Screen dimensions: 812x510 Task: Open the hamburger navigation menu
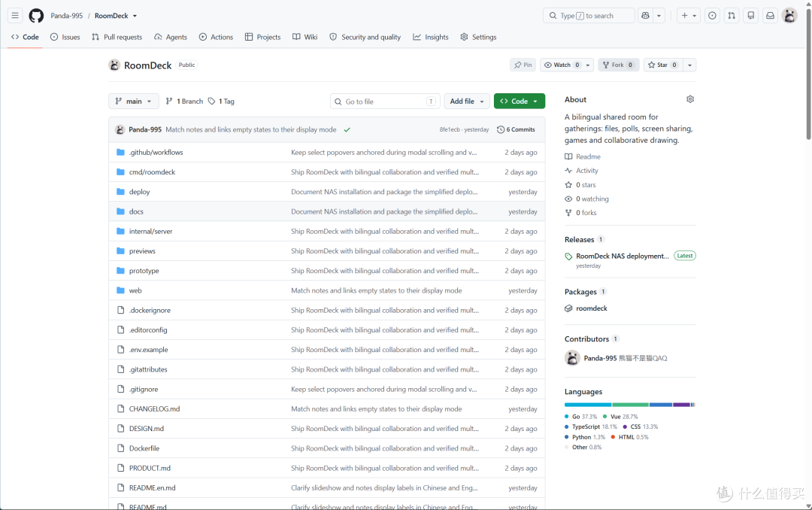[x=15, y=16]
